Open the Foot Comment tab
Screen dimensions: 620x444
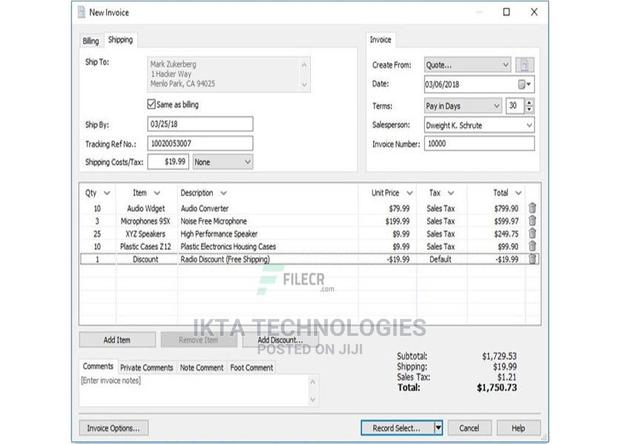click(x=251, y=367)
